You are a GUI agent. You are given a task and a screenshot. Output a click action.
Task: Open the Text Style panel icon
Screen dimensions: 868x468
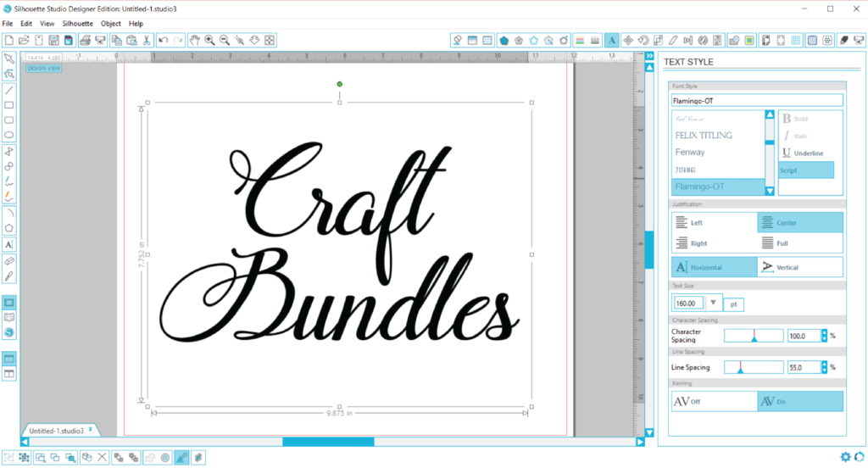coord(612,41)
